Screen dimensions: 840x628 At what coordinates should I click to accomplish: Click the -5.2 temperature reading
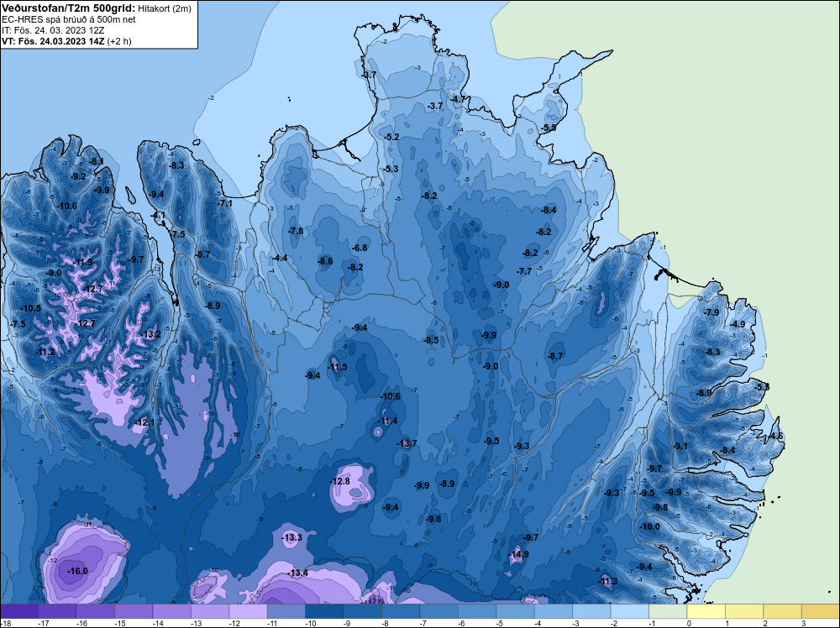click(391, 137)
